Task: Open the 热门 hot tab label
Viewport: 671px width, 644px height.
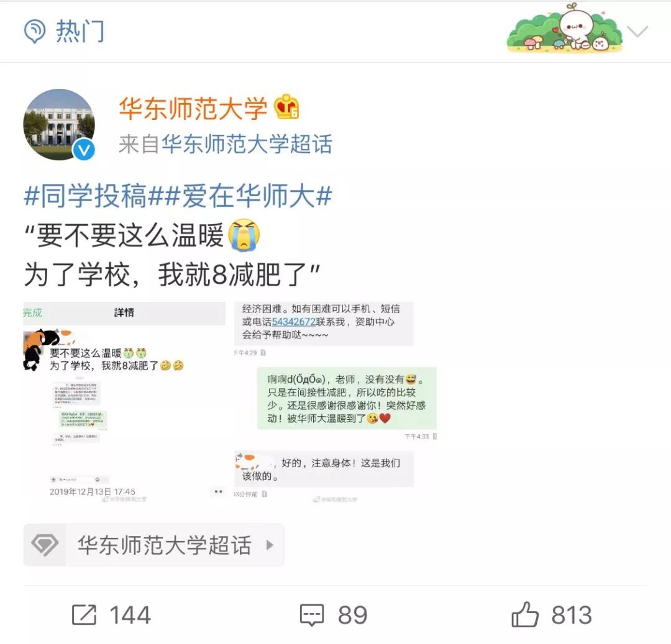Action: 80,31
